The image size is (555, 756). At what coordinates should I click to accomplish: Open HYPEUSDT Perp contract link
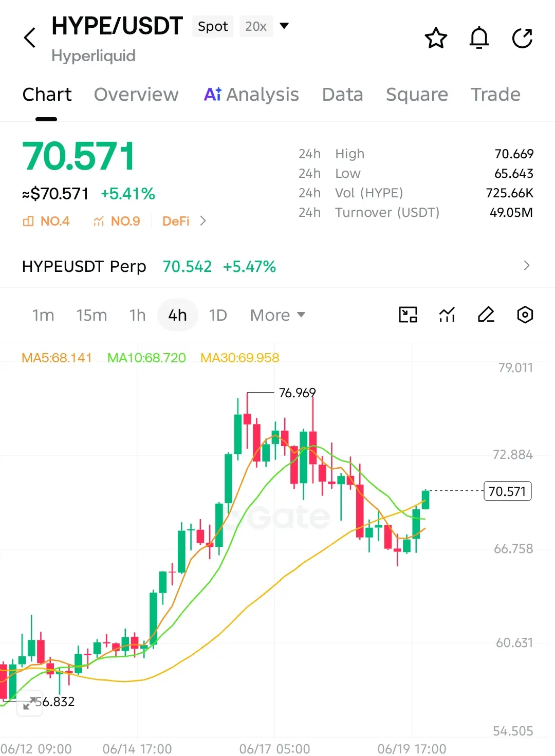(x=84, y=266)
